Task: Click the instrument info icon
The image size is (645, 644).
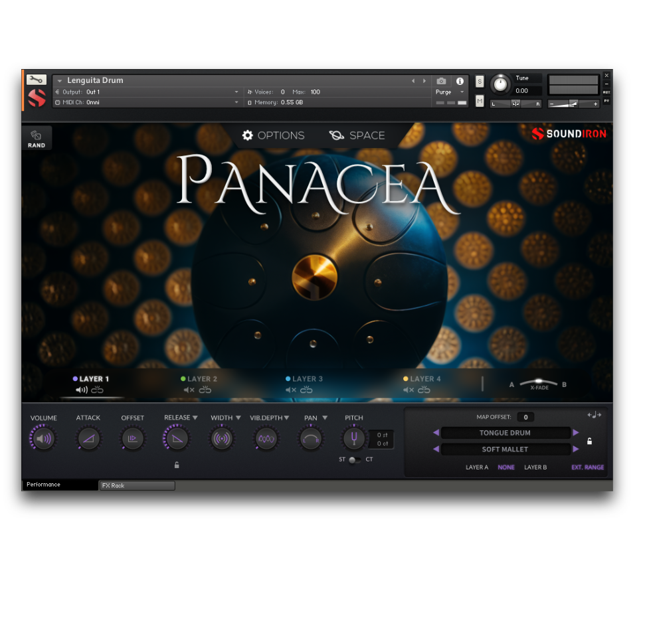Action: 460,81
